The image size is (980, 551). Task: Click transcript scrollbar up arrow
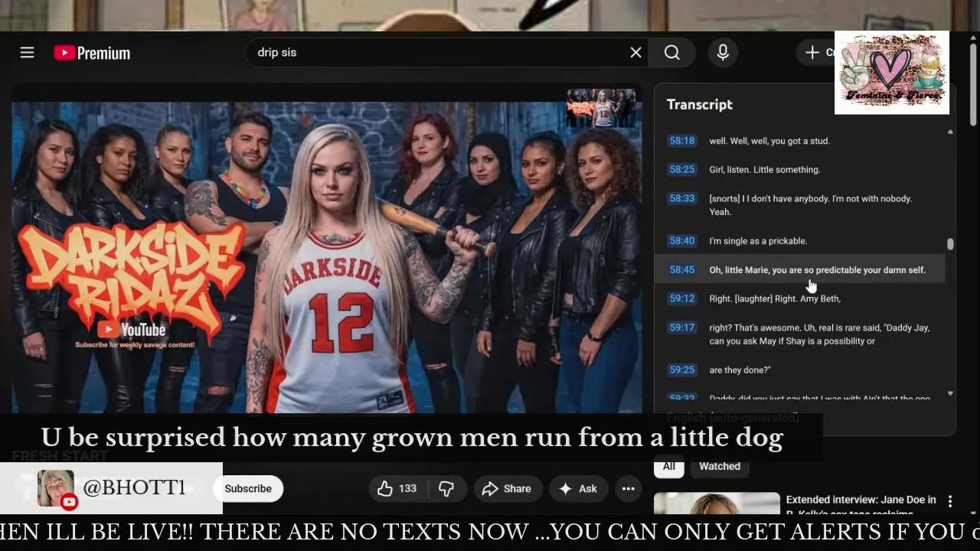(x=950, y=132)
